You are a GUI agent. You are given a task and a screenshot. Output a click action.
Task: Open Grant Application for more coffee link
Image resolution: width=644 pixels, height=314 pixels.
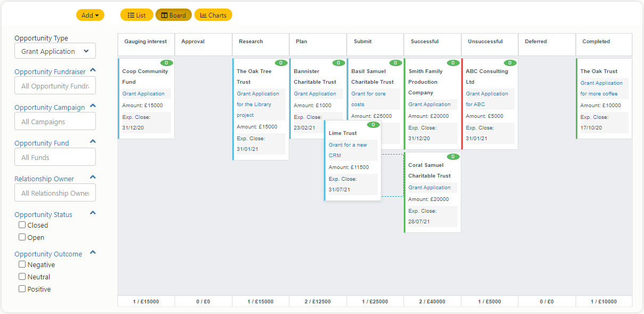[601, 88]
